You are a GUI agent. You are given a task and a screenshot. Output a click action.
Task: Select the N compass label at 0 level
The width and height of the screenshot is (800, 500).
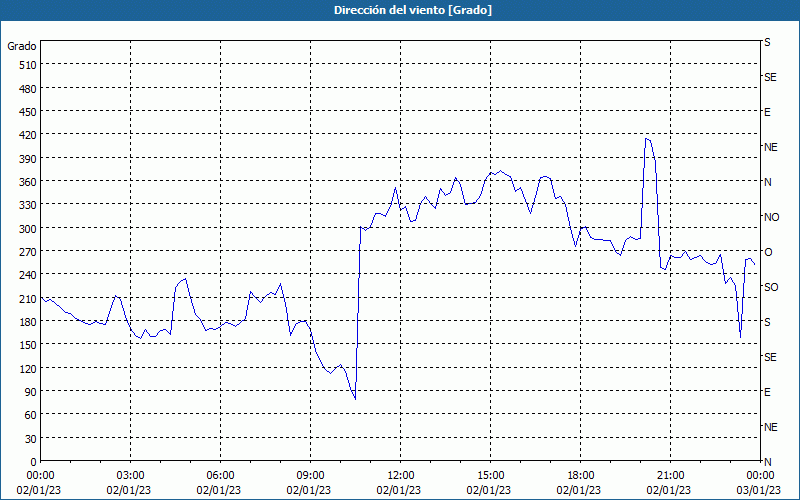click(768, 462)
